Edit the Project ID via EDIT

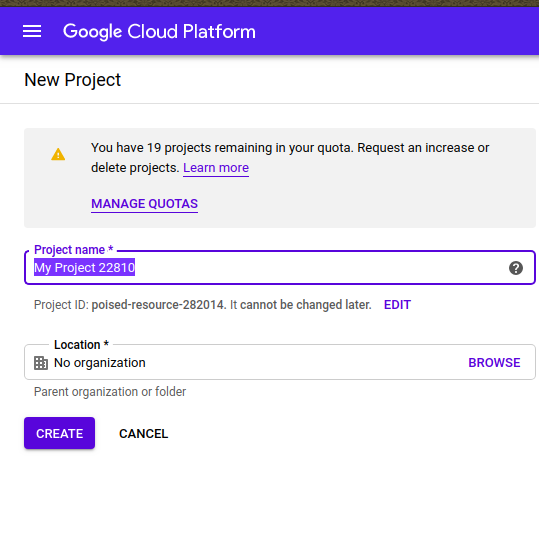(x=397, y=305)
